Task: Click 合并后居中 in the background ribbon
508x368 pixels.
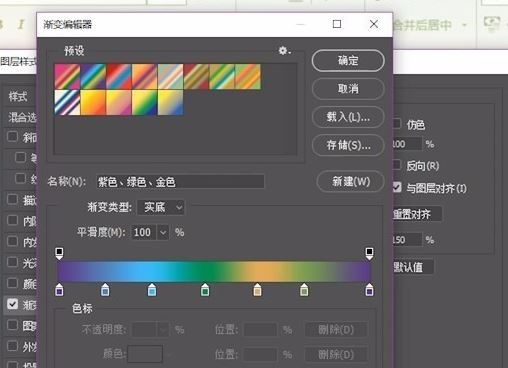Action: pyautogui.click(x=423, y=25)
